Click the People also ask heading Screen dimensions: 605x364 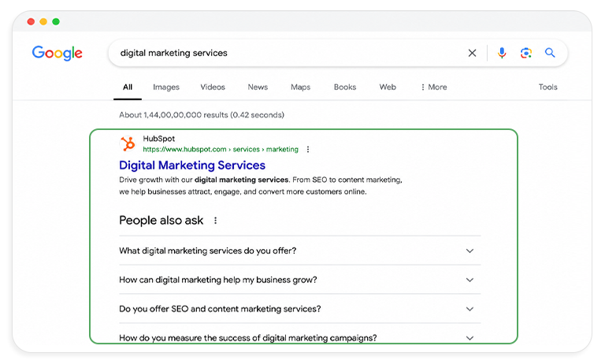click(161, 221)
